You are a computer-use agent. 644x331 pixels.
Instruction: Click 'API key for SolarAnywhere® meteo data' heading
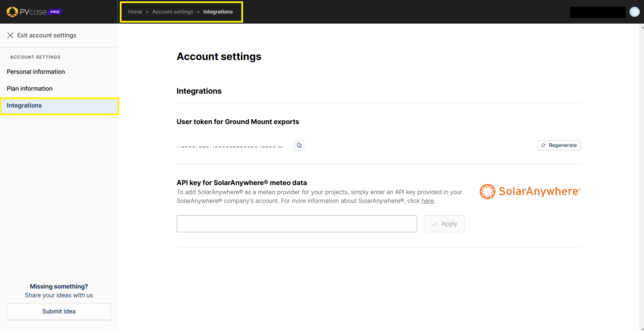[242, 183]
